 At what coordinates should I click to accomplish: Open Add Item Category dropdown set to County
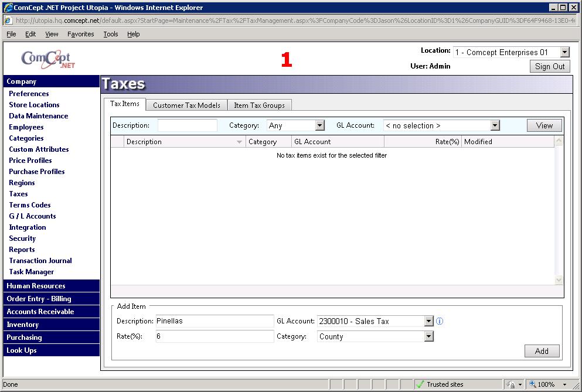428,336
